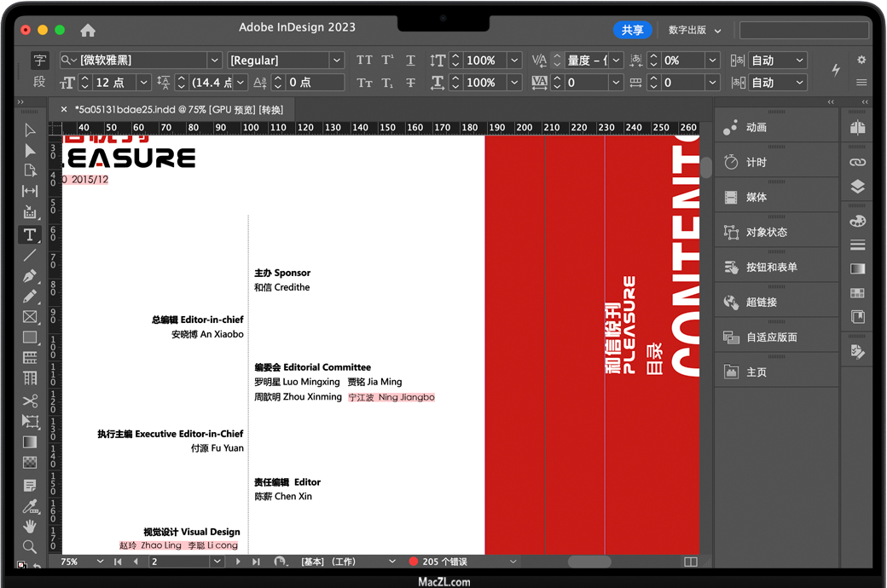Toggle All Caps text formatting
Image resolution: width=887 pixels, height=588 pixels.
pyautogui.click(x=364, y=61)
